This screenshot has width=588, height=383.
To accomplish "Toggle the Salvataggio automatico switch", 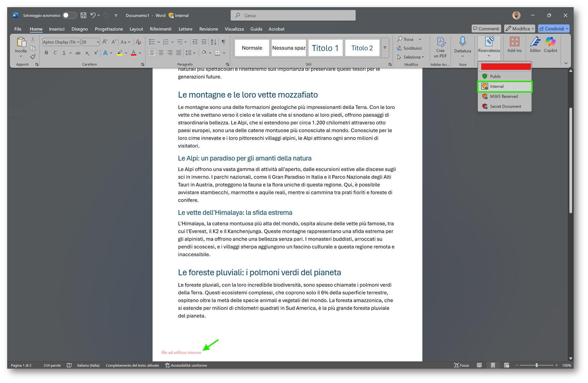I will [69, 15].
